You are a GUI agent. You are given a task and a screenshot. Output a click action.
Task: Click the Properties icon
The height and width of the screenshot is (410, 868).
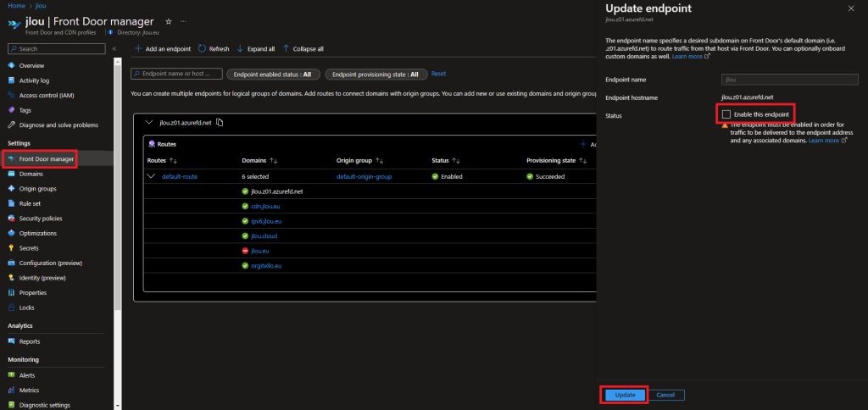coord(12,292)
